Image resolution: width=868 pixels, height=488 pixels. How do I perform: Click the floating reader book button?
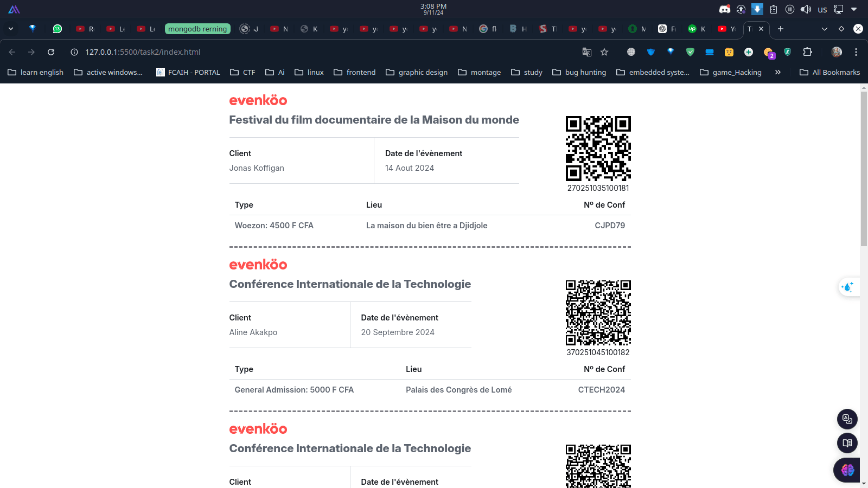(x=847, y=443)
